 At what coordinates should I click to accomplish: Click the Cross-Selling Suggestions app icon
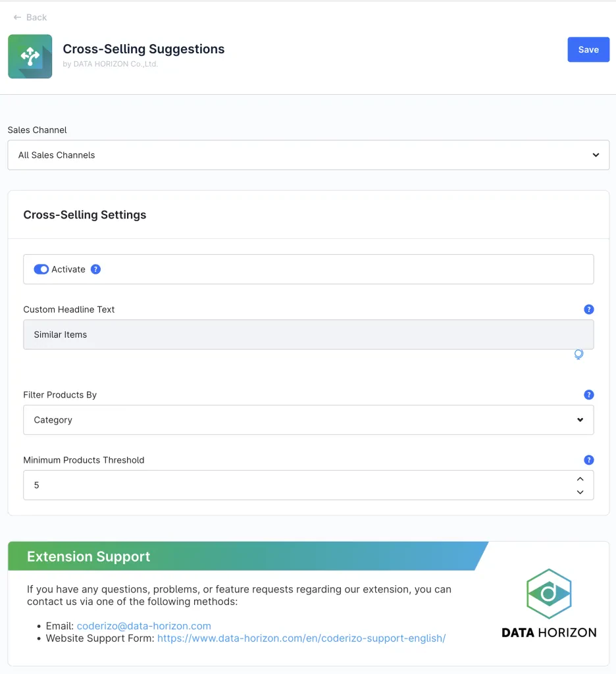[x=30, y=57]
